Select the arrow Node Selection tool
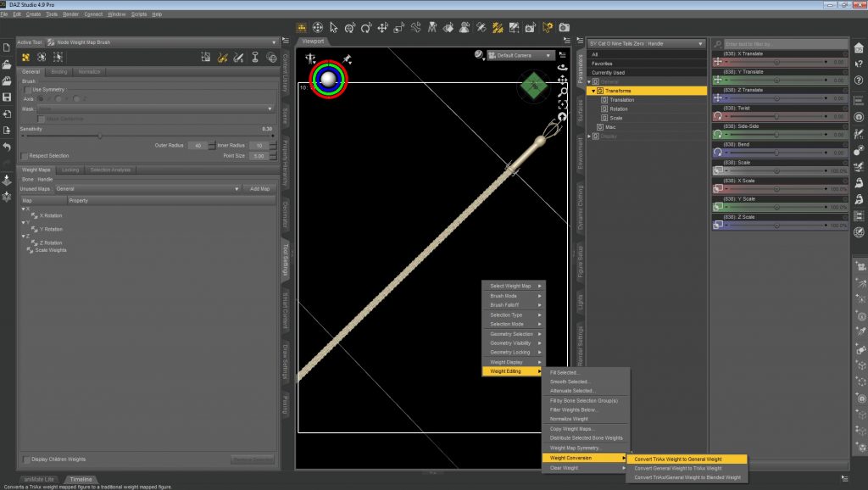 (334, 28)
